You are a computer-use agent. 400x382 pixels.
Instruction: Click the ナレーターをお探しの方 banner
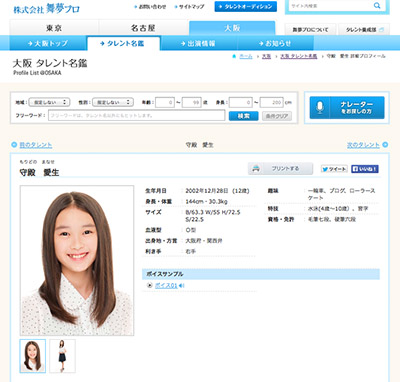coord(347,108)
